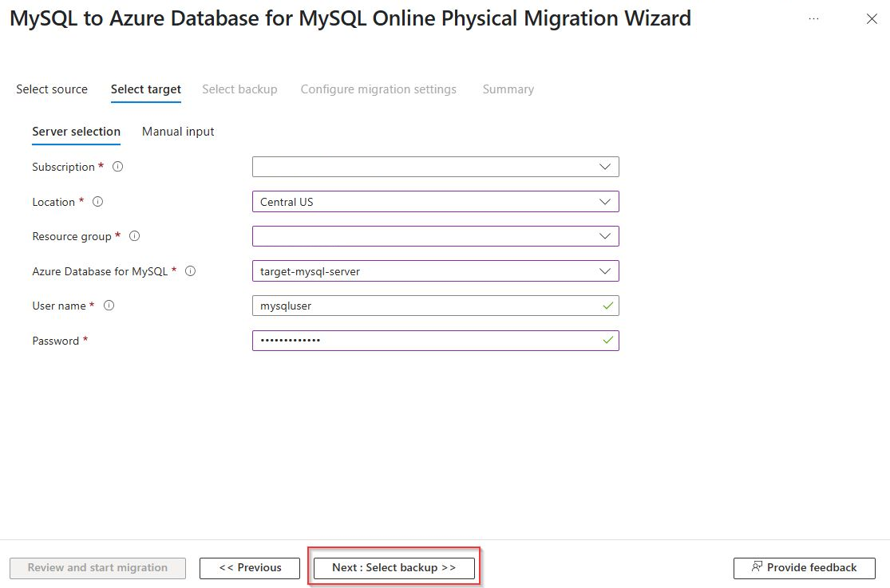Image resolution: width=890 pixels, height=588 pixels.
Task: Expand the Resource group dropdown
Action: pyautogui.click(x=435, y=236)
